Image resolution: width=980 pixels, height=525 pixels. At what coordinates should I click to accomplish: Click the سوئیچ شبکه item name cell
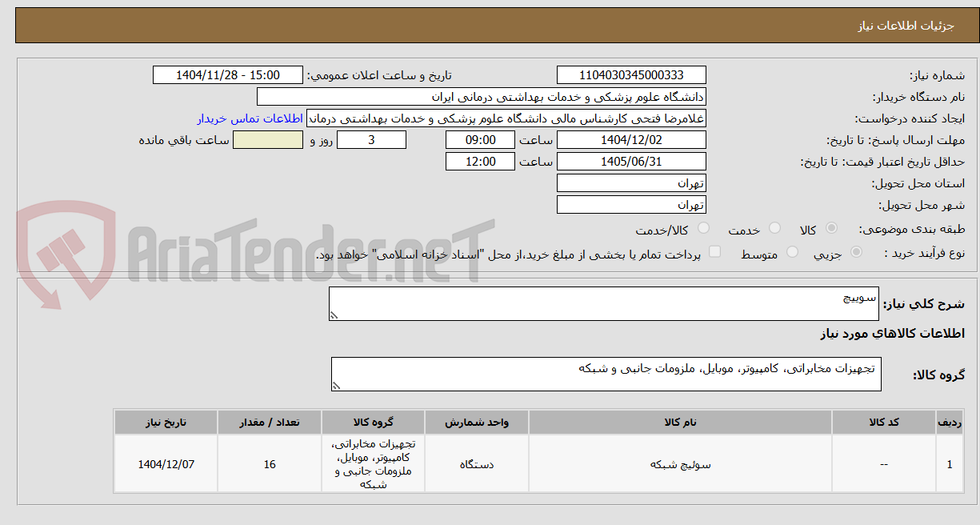[681, 464]
